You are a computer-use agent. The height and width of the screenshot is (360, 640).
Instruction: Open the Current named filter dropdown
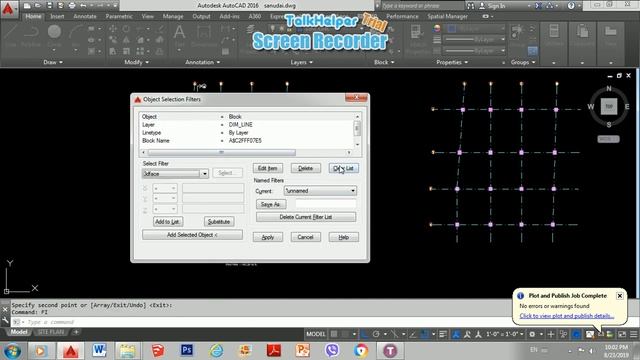(x=353, y=191)
